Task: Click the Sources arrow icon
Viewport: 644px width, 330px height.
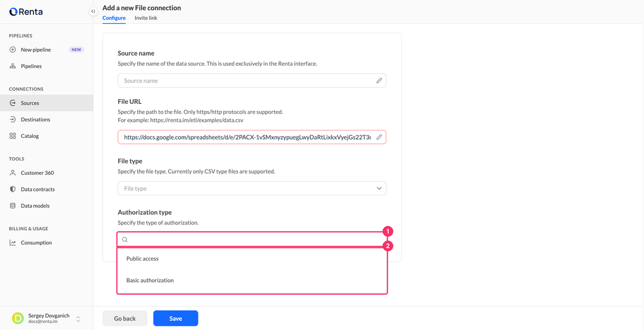Action: click(13, 103)
